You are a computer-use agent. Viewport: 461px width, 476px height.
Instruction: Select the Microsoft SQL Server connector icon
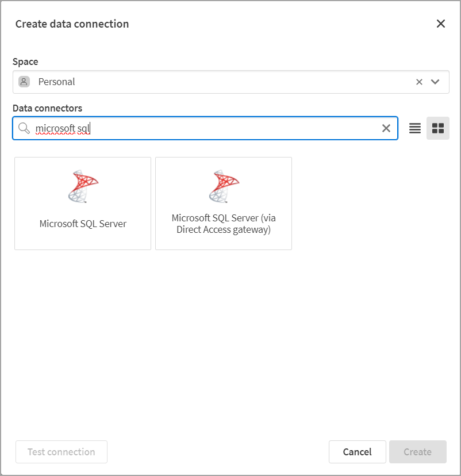coord(82,203)
